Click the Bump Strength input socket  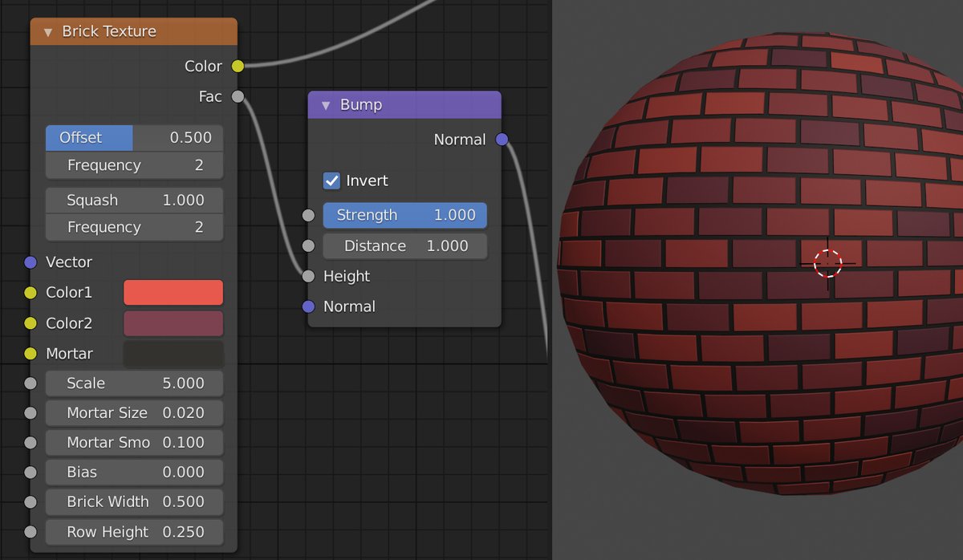[308, 215]
